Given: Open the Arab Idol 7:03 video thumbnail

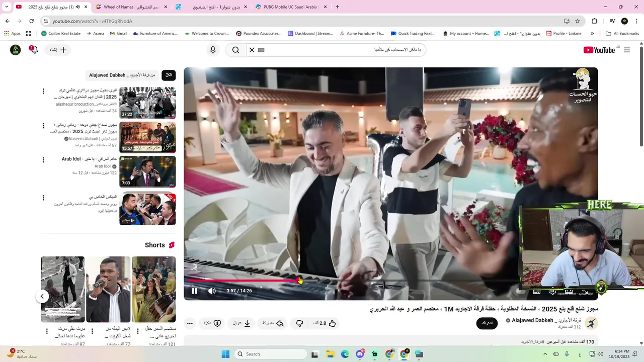Looking at the screenshot, I should 147,171.
